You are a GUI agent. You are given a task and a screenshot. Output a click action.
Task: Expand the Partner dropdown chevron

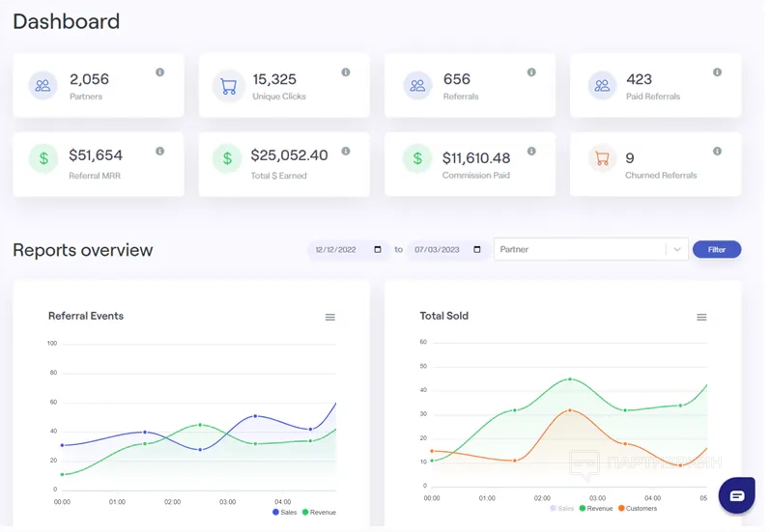[x=677, y=249]
